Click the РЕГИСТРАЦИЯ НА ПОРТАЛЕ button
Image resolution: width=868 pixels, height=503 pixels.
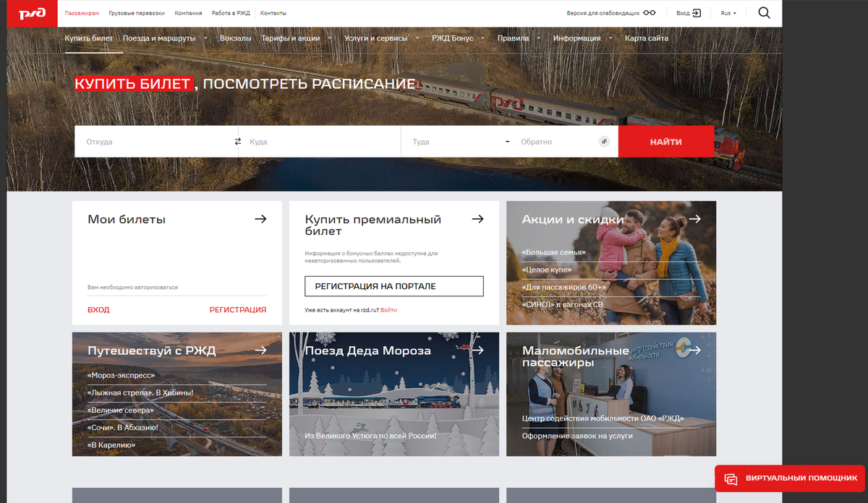[x=394, y=286]
